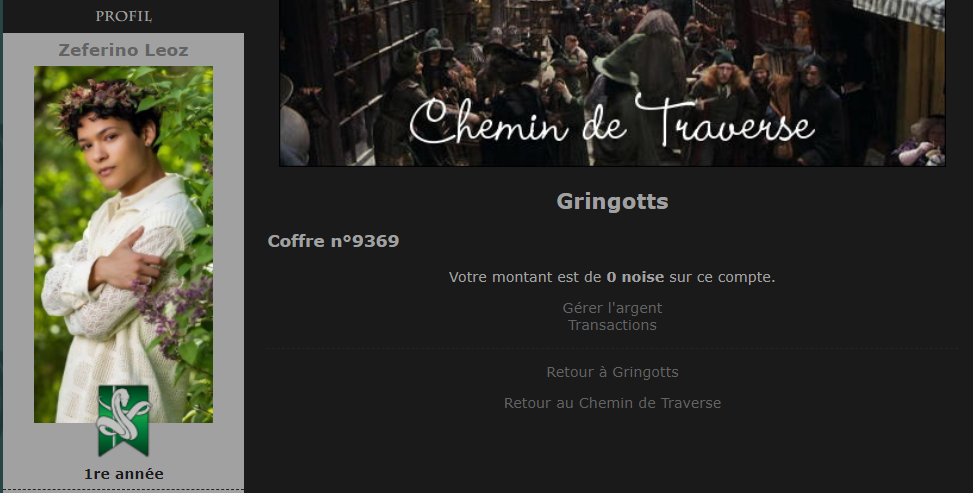The image size is (973, 493).
Task: Click the Gringotts page heading
Action: [612, 201]
